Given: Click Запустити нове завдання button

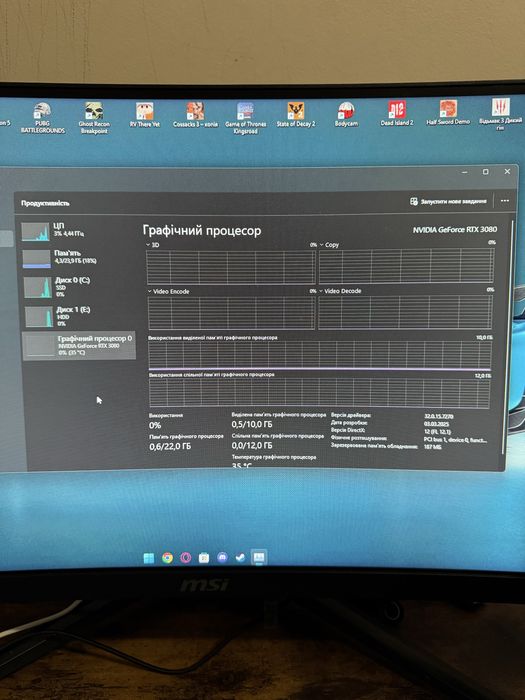Looking at the screenshot, I should click(x=448, y=201).
